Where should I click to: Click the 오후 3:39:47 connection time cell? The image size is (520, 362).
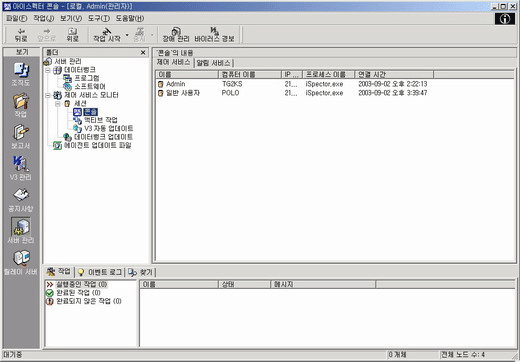tap(392, 93)
